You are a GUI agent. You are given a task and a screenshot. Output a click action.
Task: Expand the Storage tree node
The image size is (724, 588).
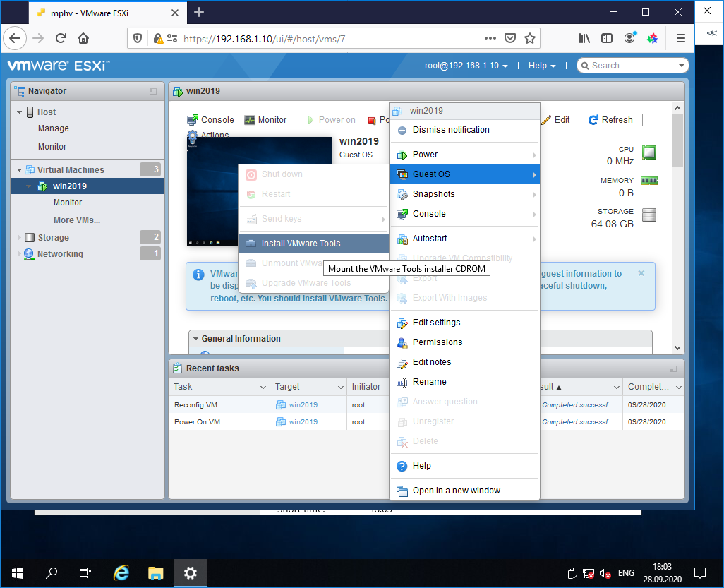tap(19, 238)
